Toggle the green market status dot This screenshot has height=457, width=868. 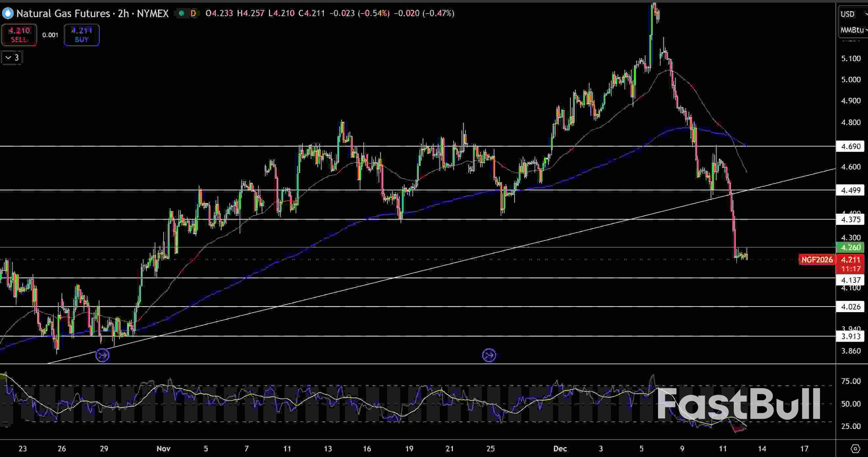(x=181, y=13)
